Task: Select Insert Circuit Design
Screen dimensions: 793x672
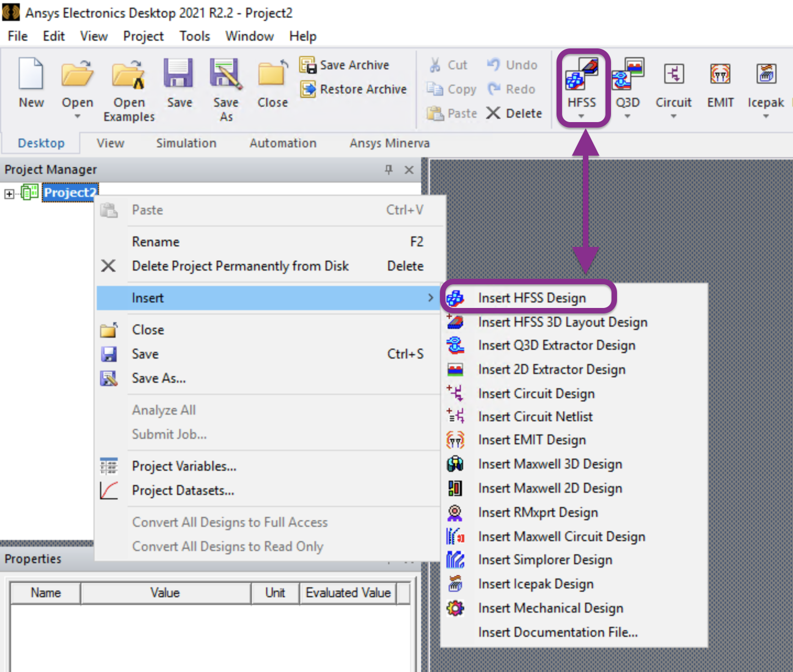Action: pyautogui.click(x=574, y=394)
